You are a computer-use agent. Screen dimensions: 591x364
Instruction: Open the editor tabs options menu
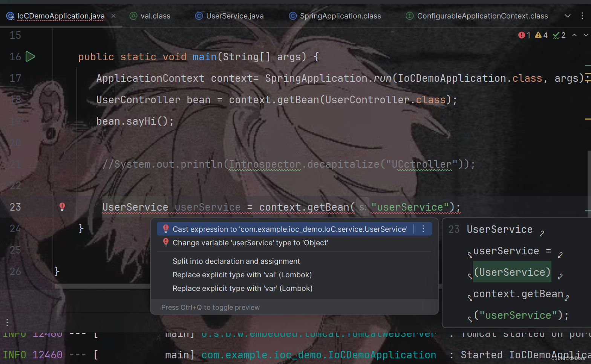point(582,16)
